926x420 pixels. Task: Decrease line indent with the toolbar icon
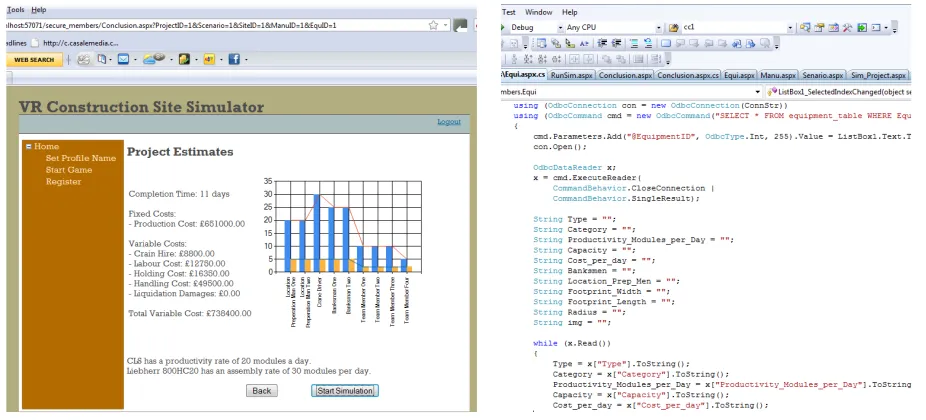pyautogui.click(x=602, y=43)
